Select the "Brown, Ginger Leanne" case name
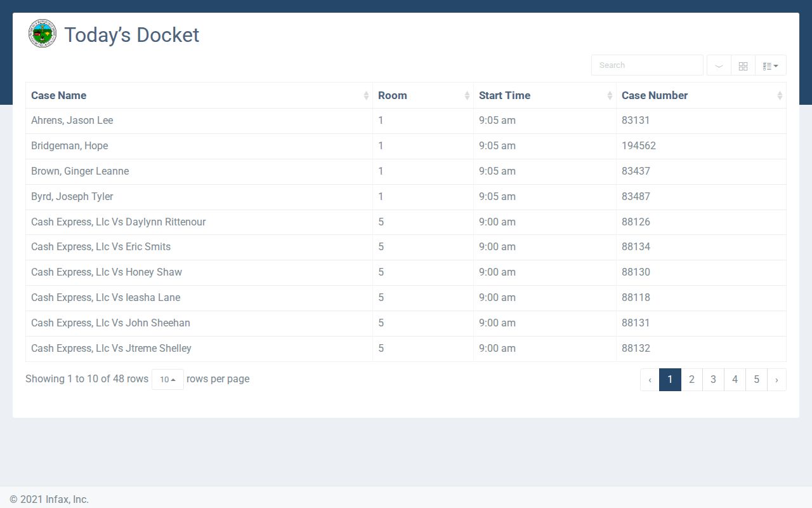 80,171
